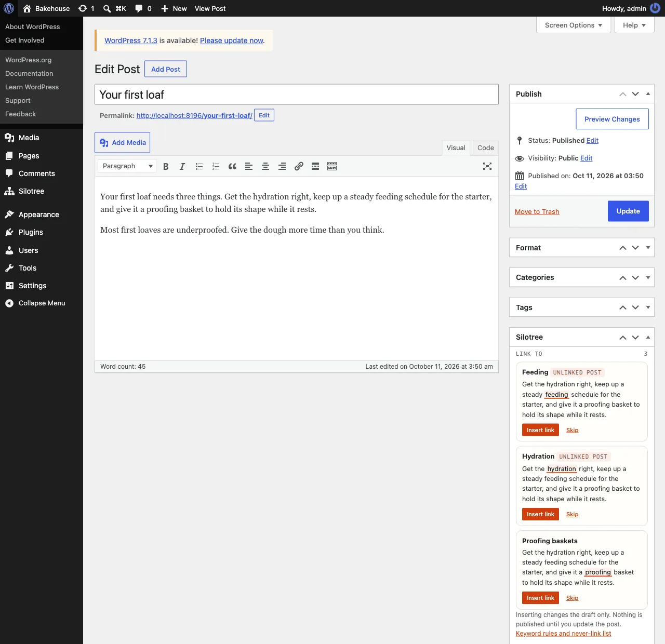665x644 pixels.
Task: Open the WordPress logo menu
Action: tap(9, 8)
